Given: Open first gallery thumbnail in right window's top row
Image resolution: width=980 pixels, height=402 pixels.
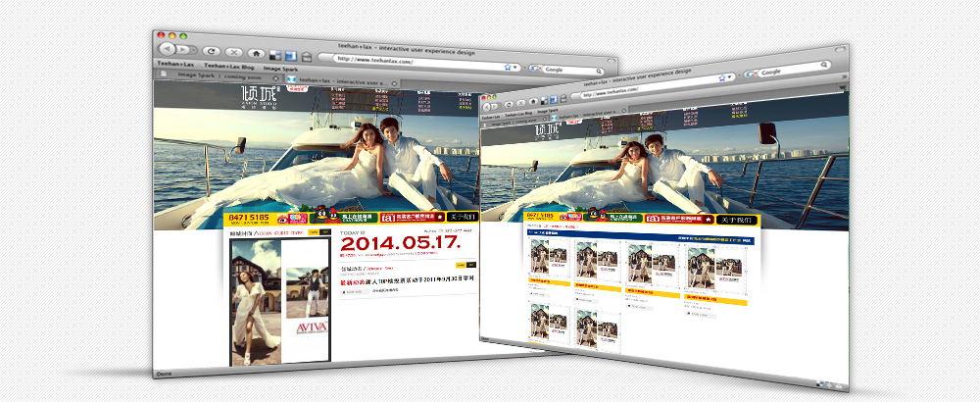Looking at the screenshot, I should 549,260.
